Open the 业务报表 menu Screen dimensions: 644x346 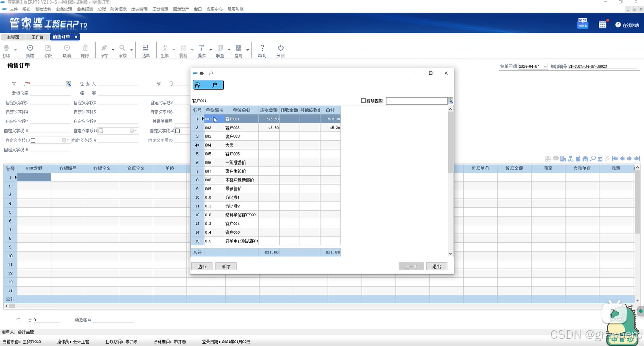pyautogui.click(x=85, y=9)
